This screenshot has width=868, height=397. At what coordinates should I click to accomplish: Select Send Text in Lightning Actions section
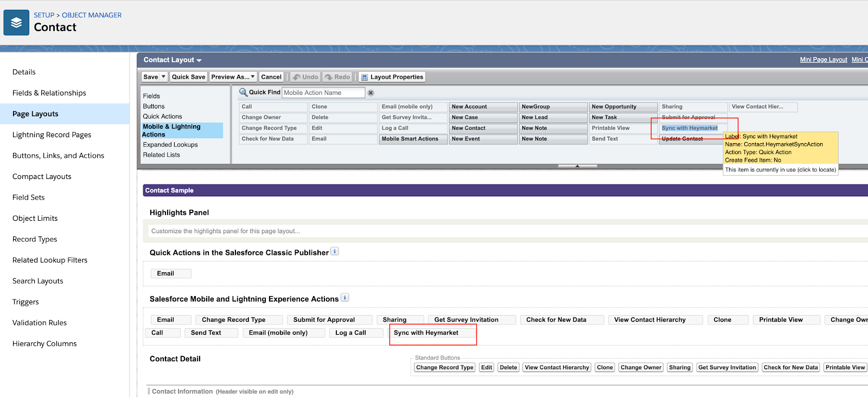tap(212, 333)
